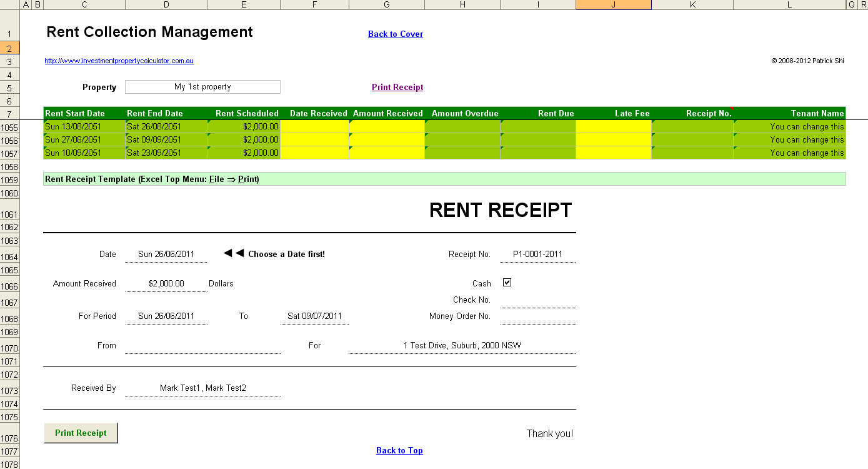The image size is (868, 469).
Task: Click the Rent Due column heading
Action: coord(538,114)
